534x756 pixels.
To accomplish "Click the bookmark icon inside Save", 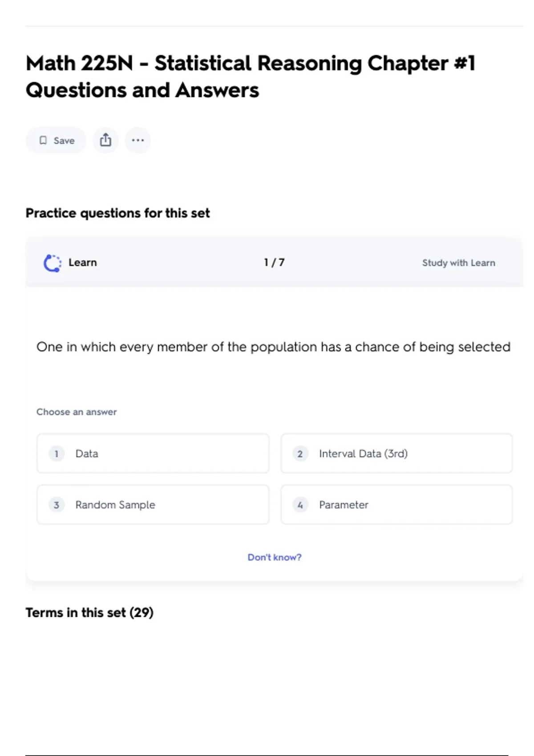I will pyautogui.click(x=43, y=141).
